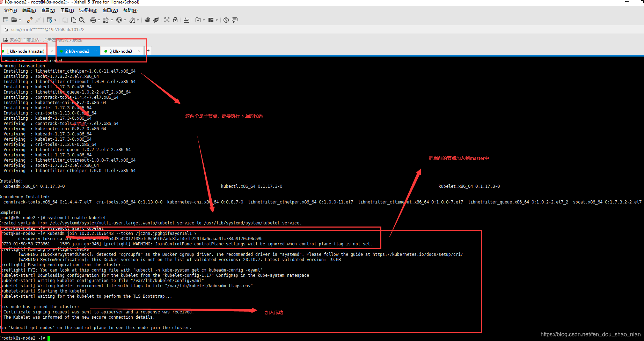Click 'This node has joined the cluster:' text
The width and height of the screenshot is (644, 341).
39,307
